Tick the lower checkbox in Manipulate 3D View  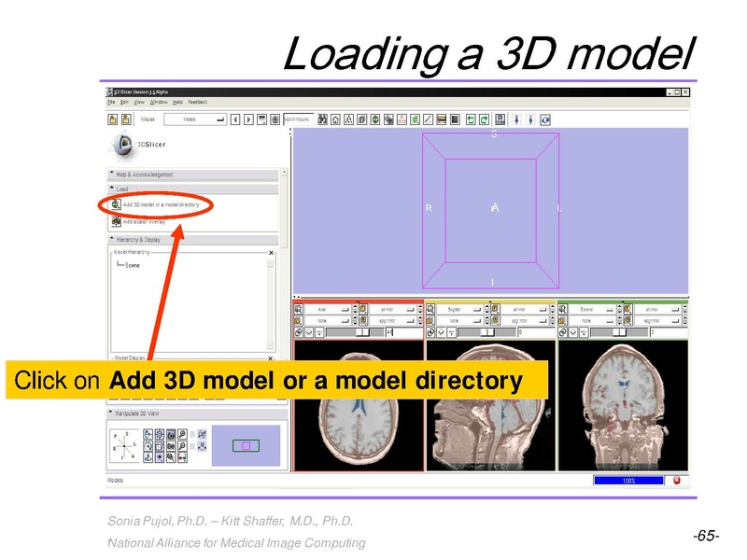pos(192,446)
